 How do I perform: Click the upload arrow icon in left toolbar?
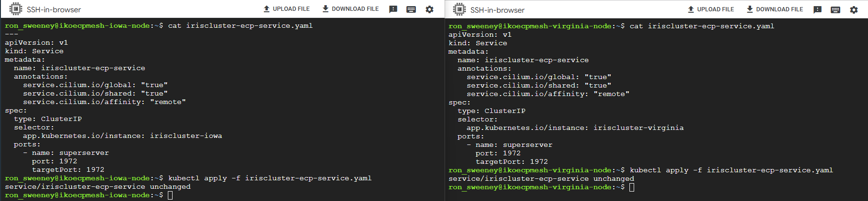[266, 8]
